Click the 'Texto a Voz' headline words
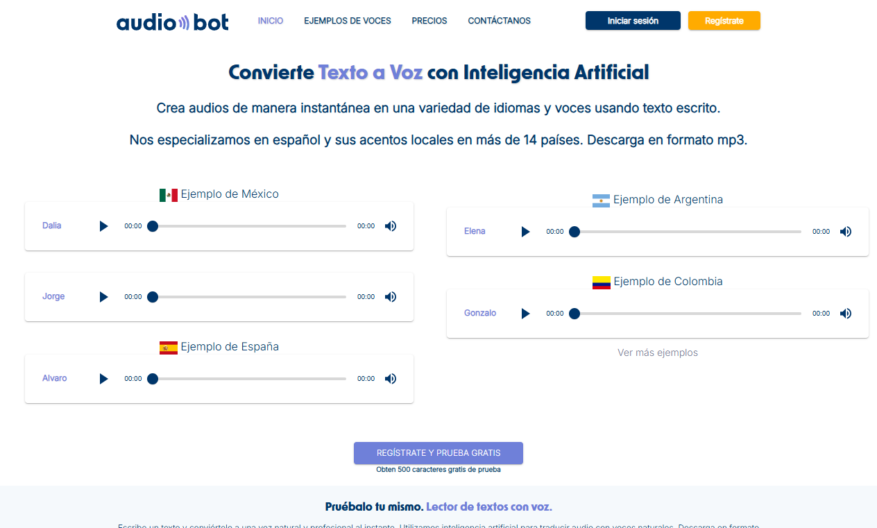The height and width of the screenshot is (528, 877). pyautogui.click(x=370, y=73)
